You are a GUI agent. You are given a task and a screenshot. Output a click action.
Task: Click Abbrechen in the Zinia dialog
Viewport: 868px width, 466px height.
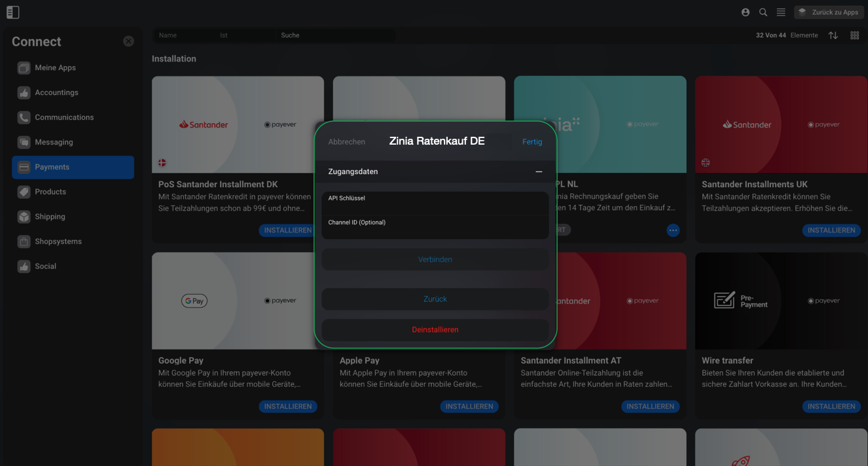[346, 142]
